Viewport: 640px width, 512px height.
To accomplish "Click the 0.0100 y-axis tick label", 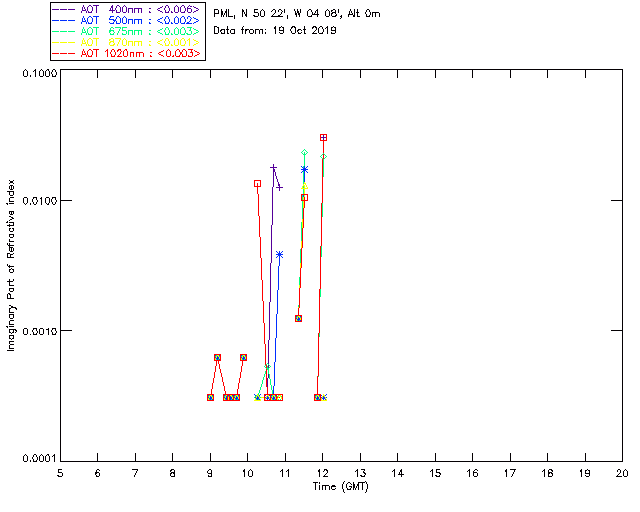I will [39, 201].
